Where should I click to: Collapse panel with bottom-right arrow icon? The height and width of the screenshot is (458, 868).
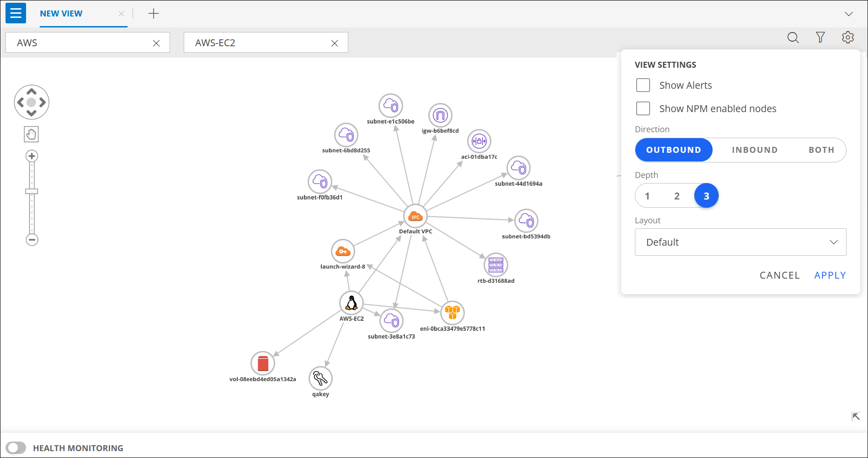click(x=856, y=416)
